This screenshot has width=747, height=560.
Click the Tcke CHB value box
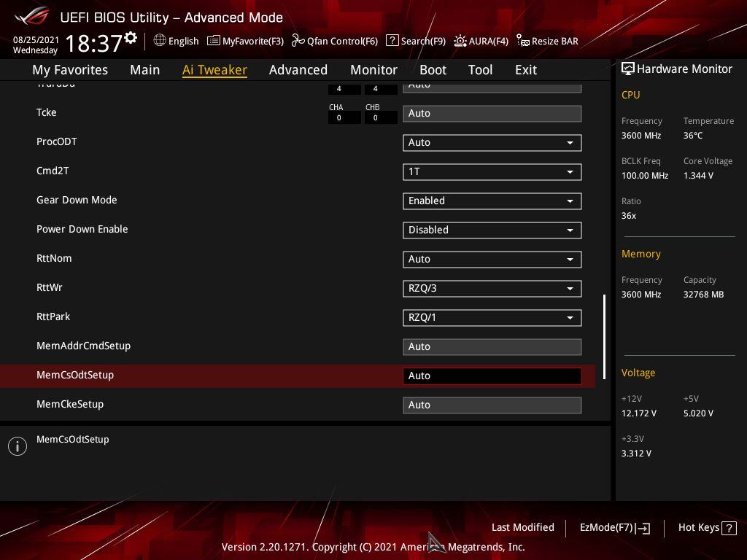(x=381, y=117)
